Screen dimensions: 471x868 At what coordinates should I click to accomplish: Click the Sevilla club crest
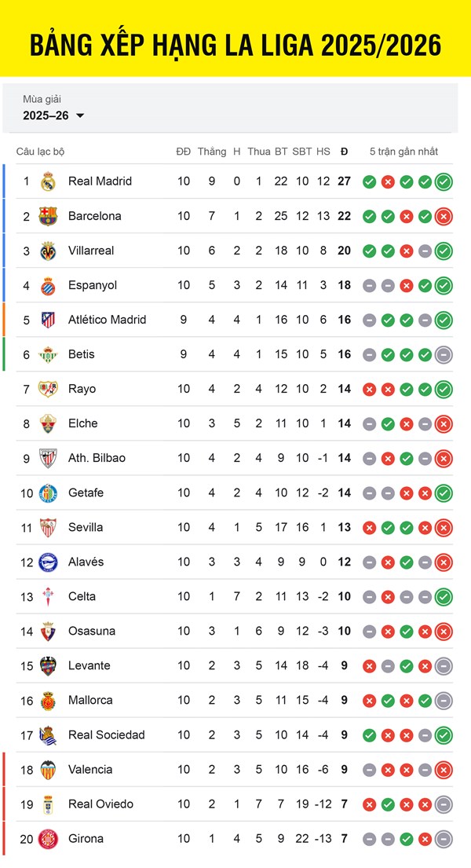48,527
